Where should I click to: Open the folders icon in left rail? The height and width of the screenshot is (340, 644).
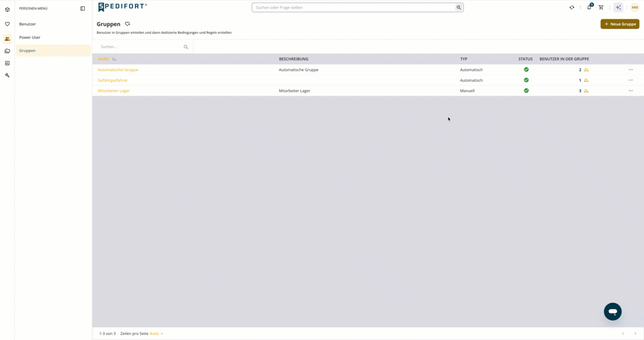pos(7,51)
